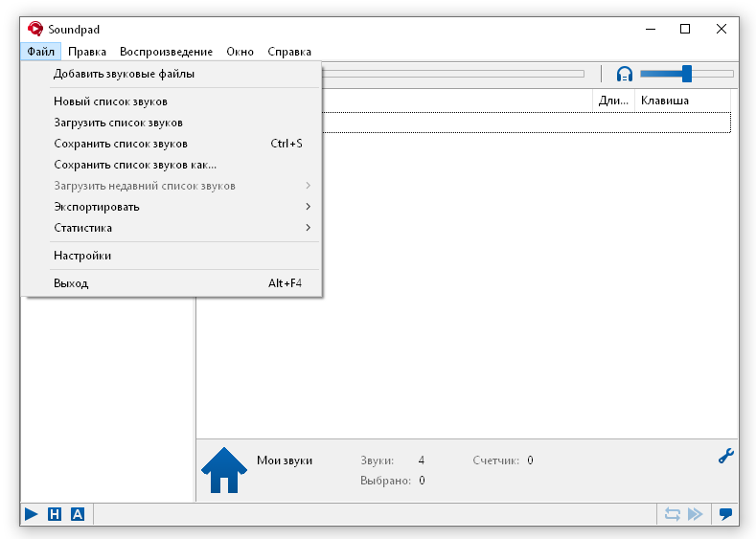This screenshot has height=539, width=756.
Task: Click the headphones icon near volume
Action: [x=625, y=74]
